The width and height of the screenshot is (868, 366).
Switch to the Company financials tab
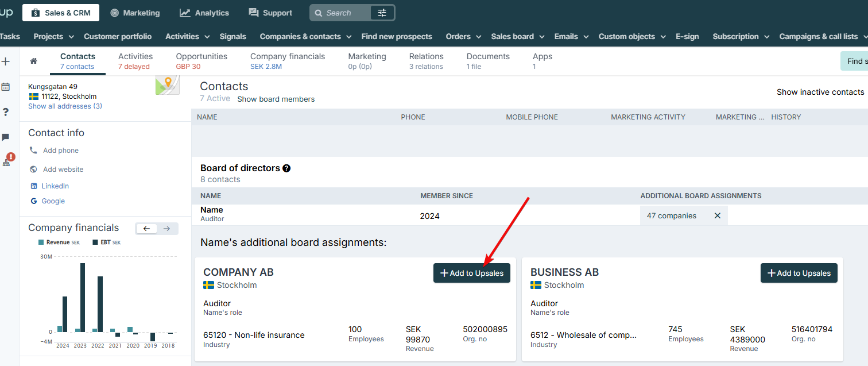click(288, 61)
